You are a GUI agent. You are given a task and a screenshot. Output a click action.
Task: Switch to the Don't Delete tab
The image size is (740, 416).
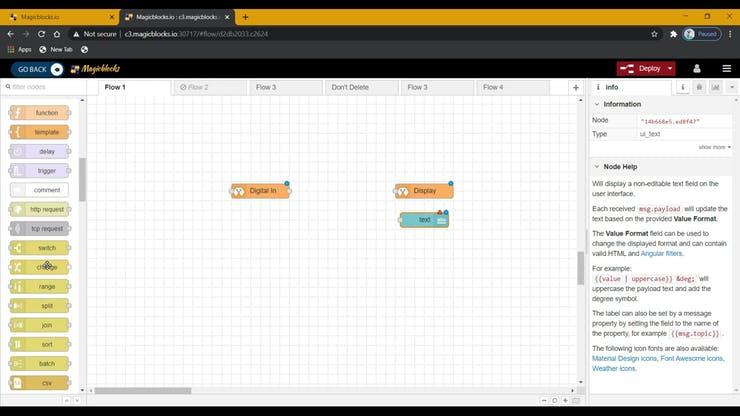[x=350, y=87]
